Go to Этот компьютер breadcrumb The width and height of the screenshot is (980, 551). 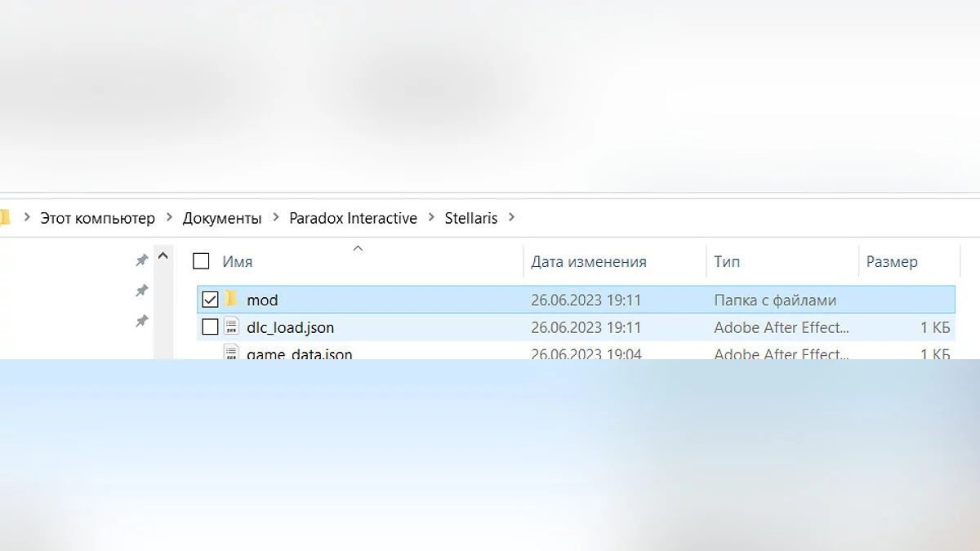click(97, 218)
